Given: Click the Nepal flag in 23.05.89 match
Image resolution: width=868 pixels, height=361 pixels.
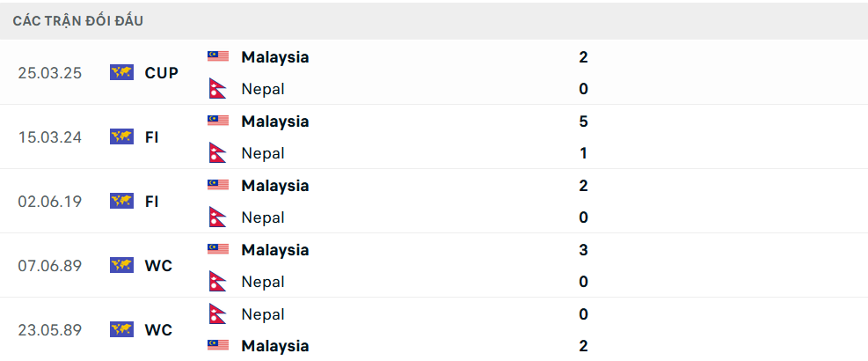Looking at the screenshot, I should pyautogui.click(x=218, y=314).
